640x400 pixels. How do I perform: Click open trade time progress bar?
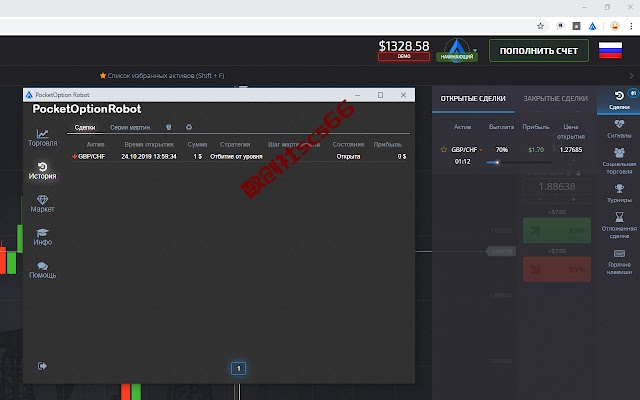(518, 162)
